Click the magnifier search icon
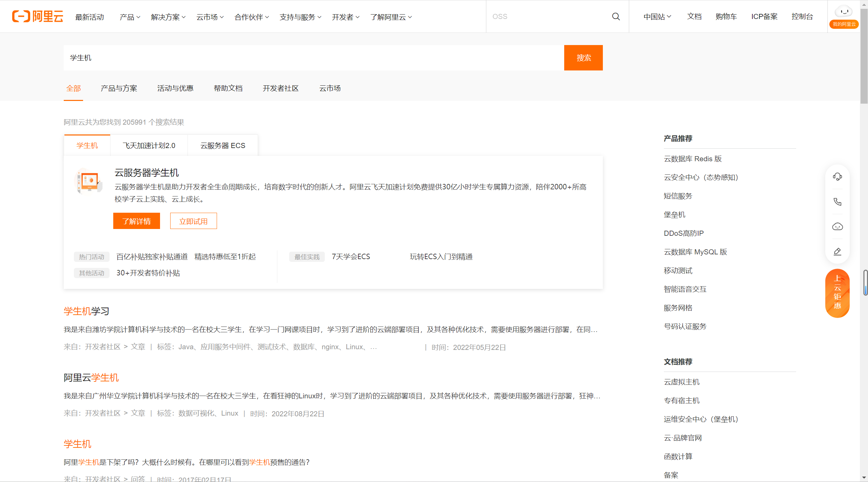 (x=616, y=17)
